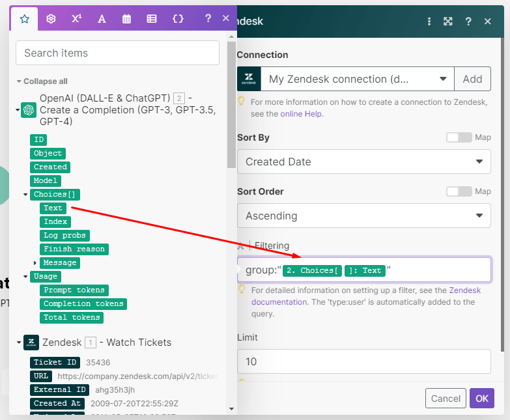Select the starred favorites tab
The width and height of the screenshot is (510, 420).
click(x=25, y=19)
